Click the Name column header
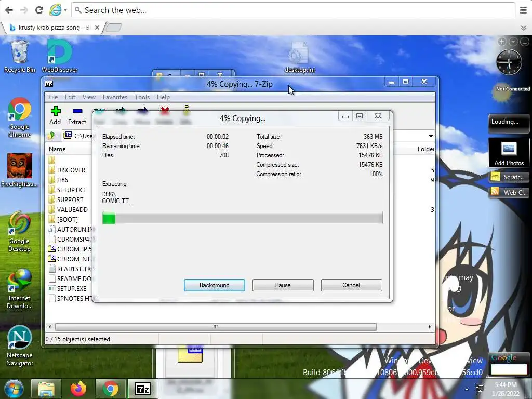Image resolution: width=532 pixels, height=399 pixels. tap(57, 149)
